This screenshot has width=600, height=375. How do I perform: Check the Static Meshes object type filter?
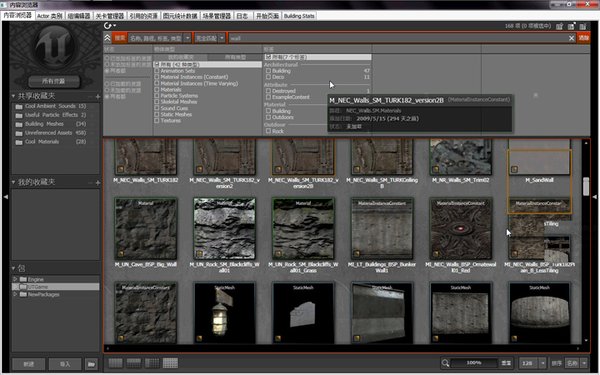(157, 114)
